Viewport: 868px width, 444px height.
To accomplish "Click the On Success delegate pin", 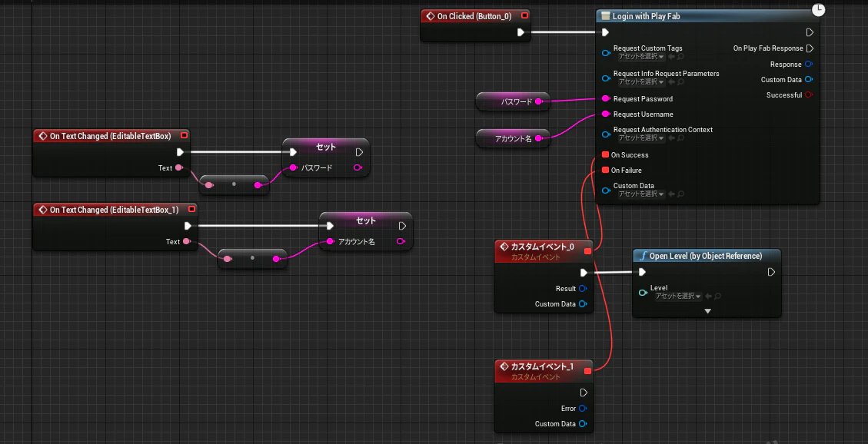I will click(605, 155).
